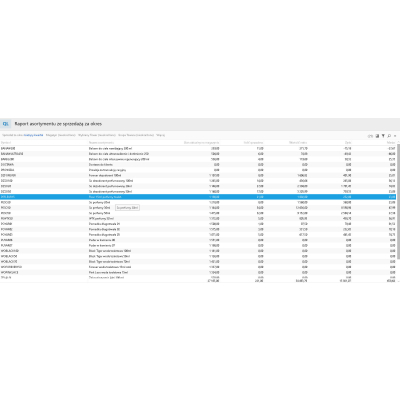
Task: Open the filter funnel icon
Action: [383, 136]
